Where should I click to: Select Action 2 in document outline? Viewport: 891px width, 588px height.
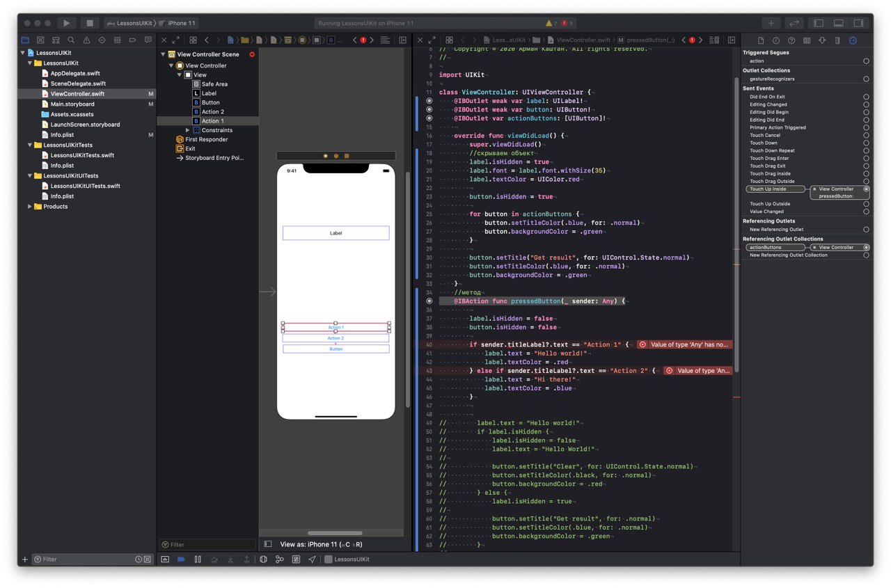point(212,111)
